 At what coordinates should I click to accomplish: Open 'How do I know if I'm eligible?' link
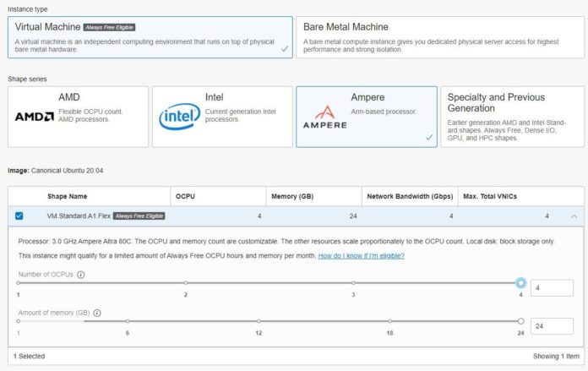361,255
